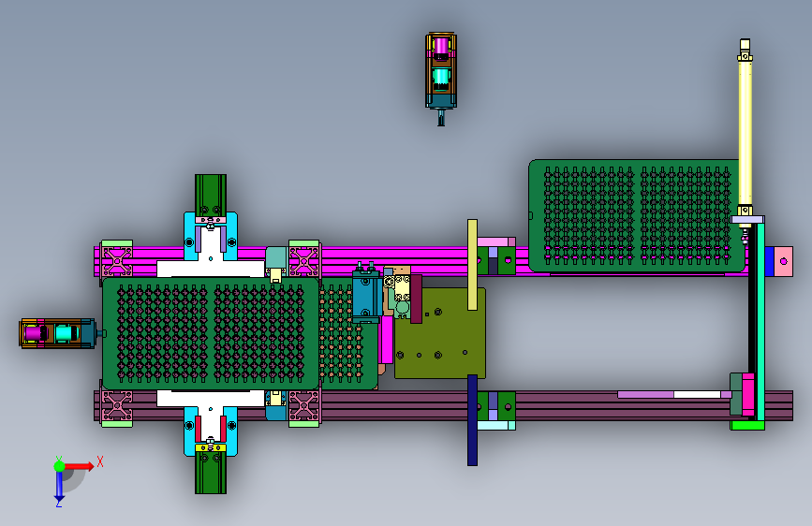
Task: Select the tall teal-green vertical column at right
Action: tap(760, 321)
